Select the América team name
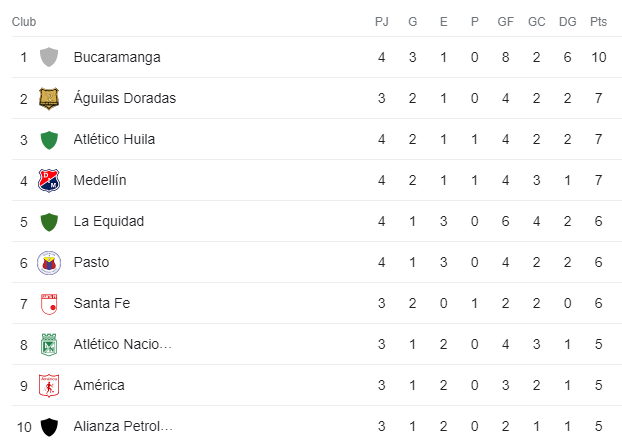 100,385
